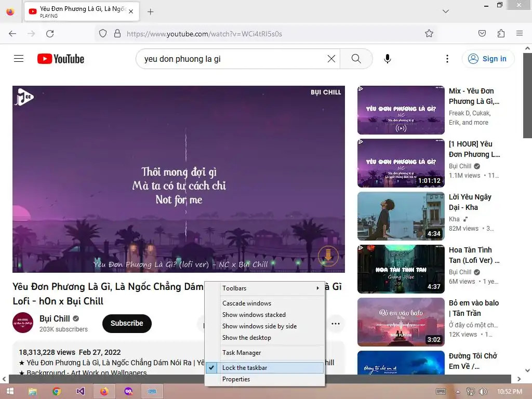Subscribe to Bụi Chill channel
Viewport: 532px width, 399px height.
tap(127, 323)
